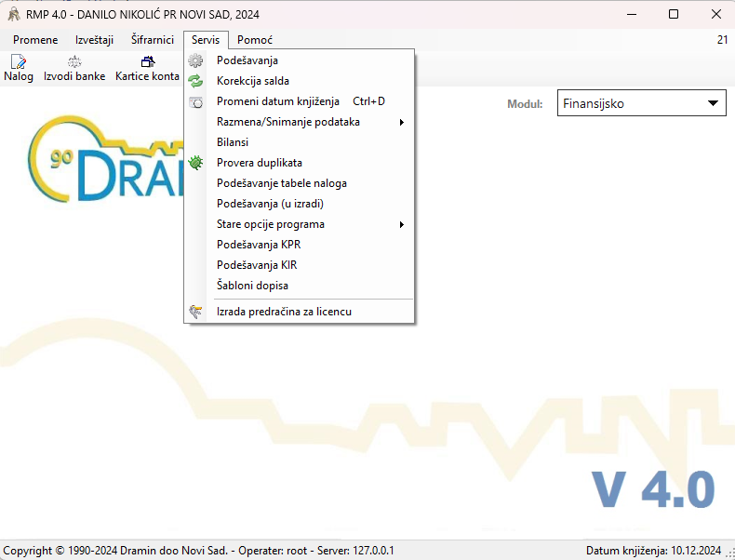The height and width of the screenshot is (560, 735).
Task: Close the RMP 4.0 window
Action: (715, 14)
